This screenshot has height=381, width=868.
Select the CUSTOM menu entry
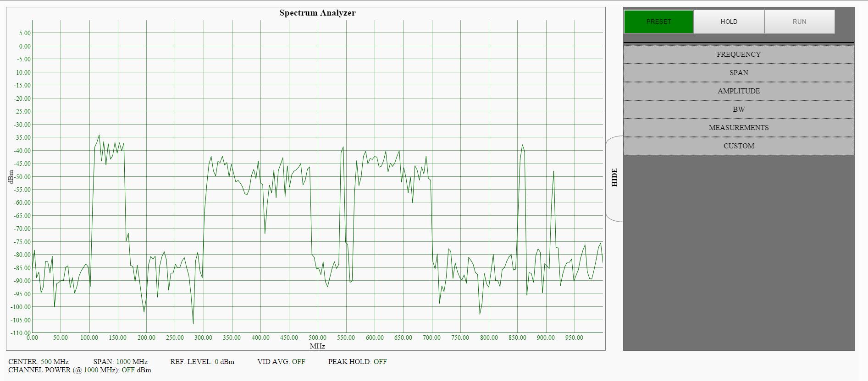tap(738, 146)
